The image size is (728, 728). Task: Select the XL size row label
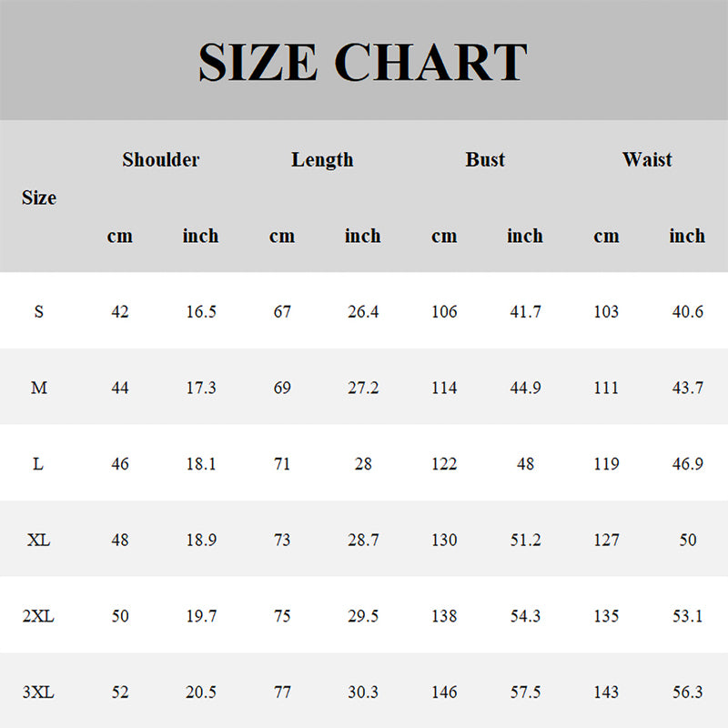39,540
